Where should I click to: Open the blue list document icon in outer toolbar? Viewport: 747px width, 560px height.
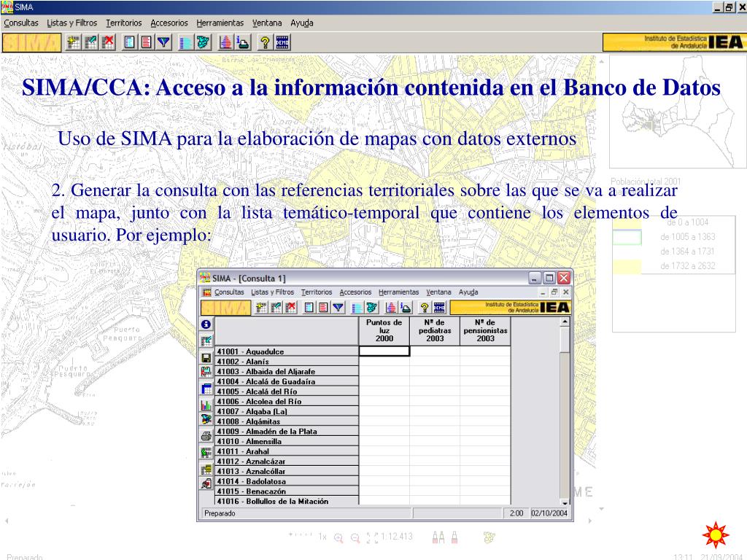(129, 42)
